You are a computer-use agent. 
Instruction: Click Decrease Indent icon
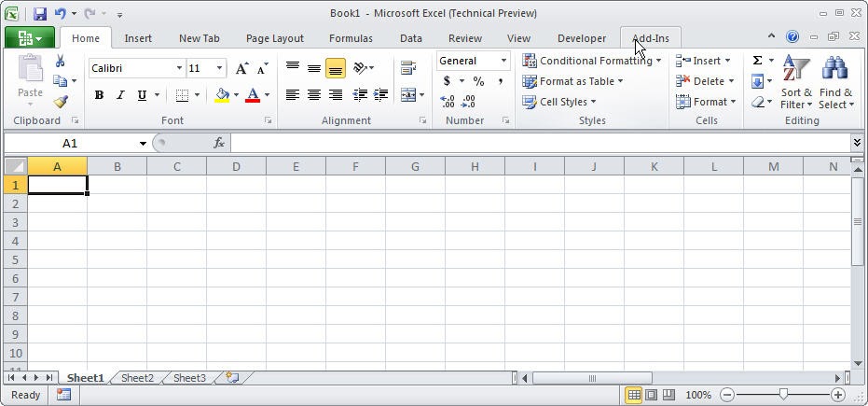[360, 95]
